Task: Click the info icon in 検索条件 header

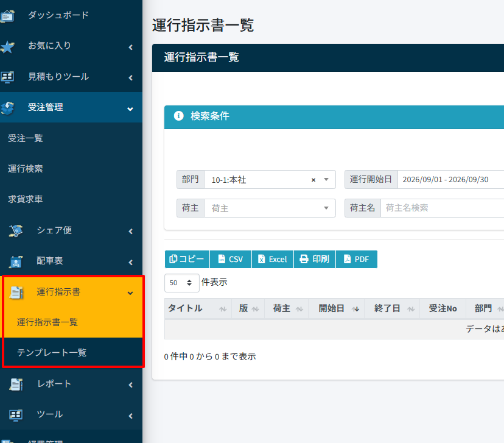Action: coord(178,116)
